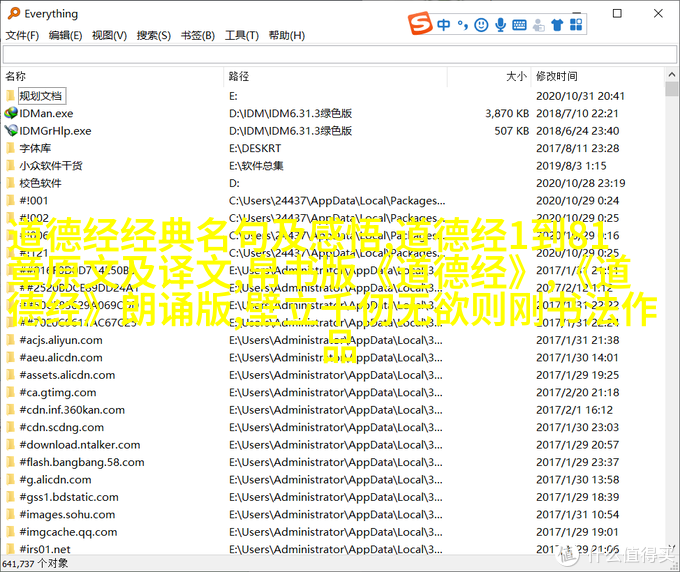Click folder icon of #flash.bangbang.58.com
Screen dimensions: 680x572
11,462
